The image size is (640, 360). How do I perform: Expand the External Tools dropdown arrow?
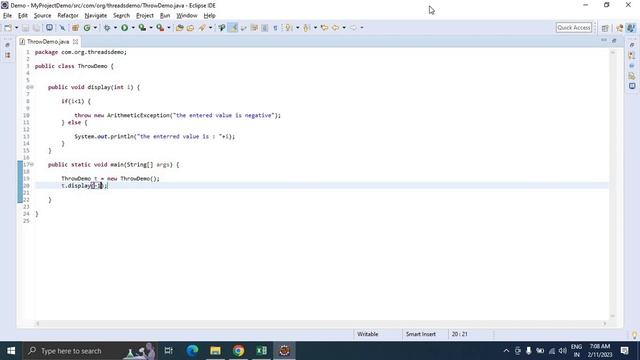point(169,28)
